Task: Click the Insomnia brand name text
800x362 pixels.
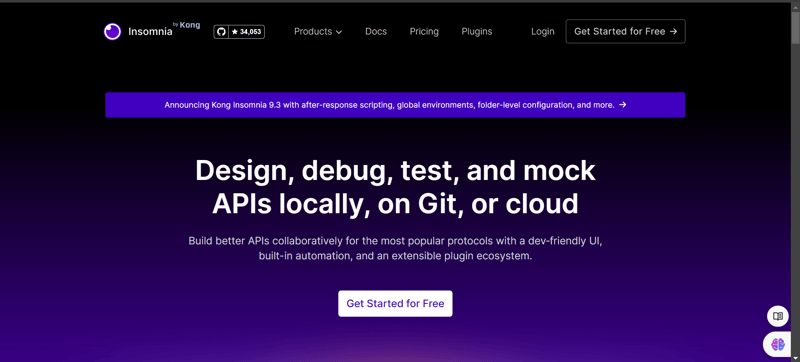Action: 150,32
